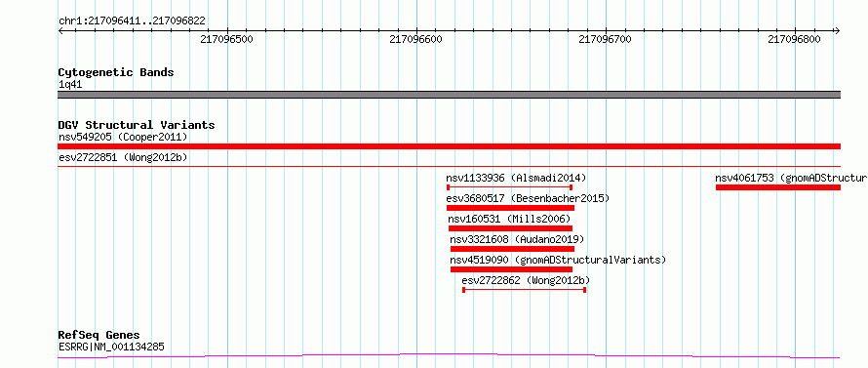Open nsv160531 (Mills2006) variant
Viewport: 868px width, 368px height.
point(510,219)
